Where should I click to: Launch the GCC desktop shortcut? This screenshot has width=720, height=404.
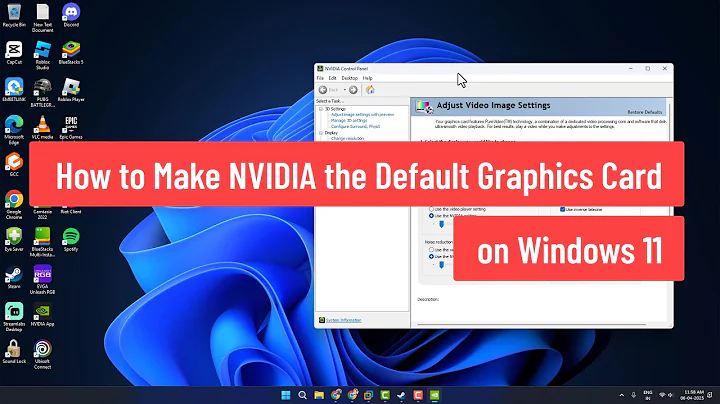point(14,164)
